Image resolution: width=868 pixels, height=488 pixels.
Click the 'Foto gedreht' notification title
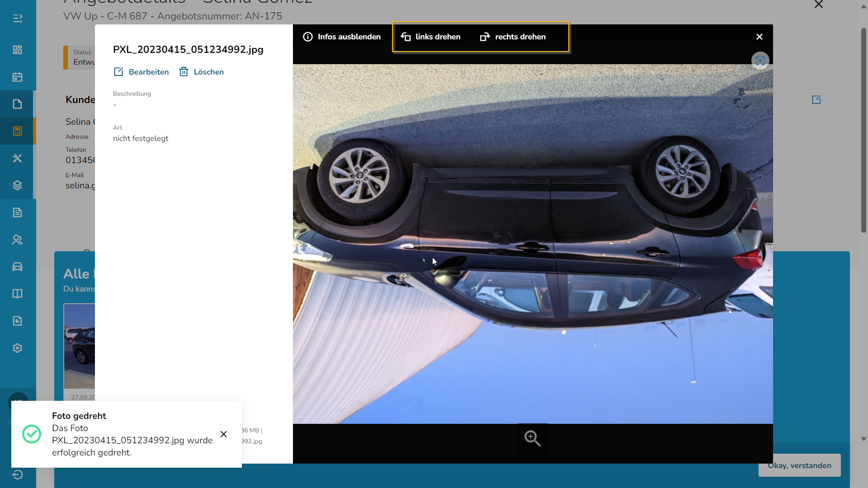click(79, 416)
